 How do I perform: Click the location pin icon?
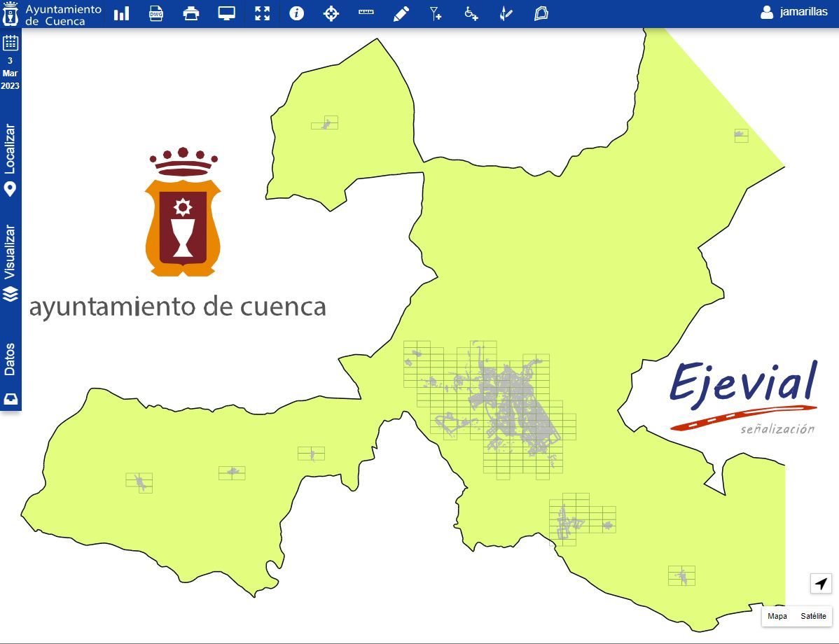[11, 189]
